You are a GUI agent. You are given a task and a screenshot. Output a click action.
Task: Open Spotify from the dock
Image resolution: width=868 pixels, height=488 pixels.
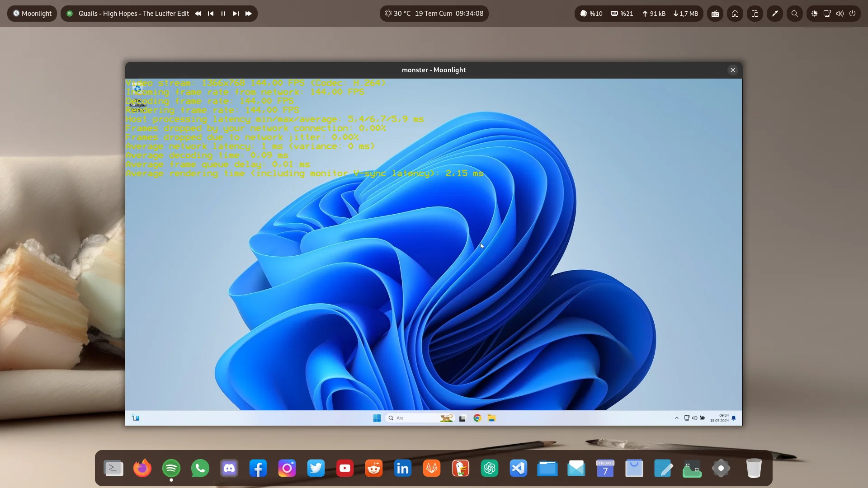coord(171,469)
